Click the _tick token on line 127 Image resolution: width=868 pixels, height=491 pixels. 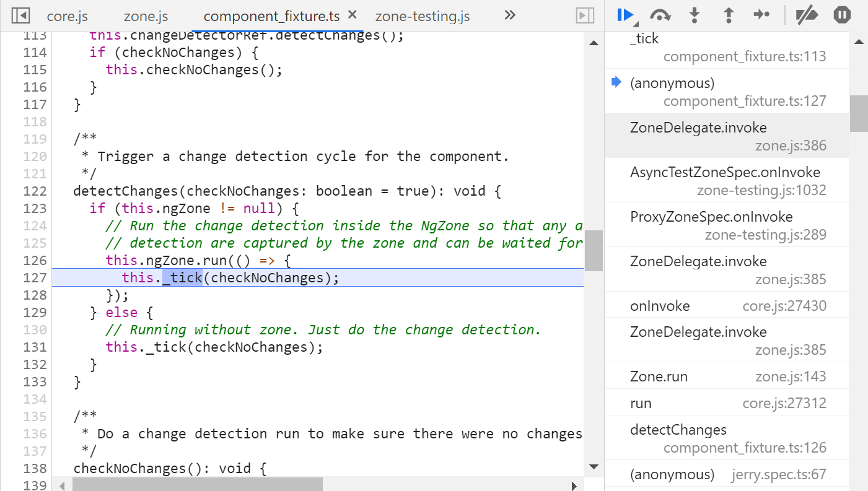(182, 277)
